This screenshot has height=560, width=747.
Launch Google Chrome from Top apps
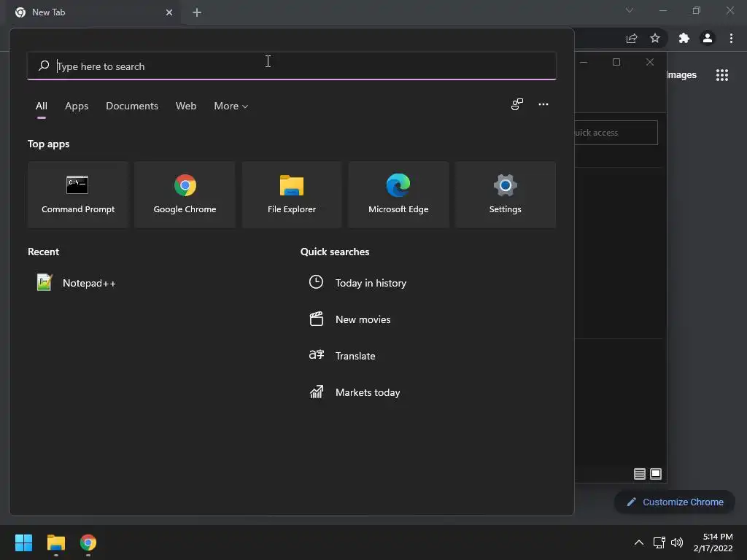pyautogui.click(x=185, y=195)
